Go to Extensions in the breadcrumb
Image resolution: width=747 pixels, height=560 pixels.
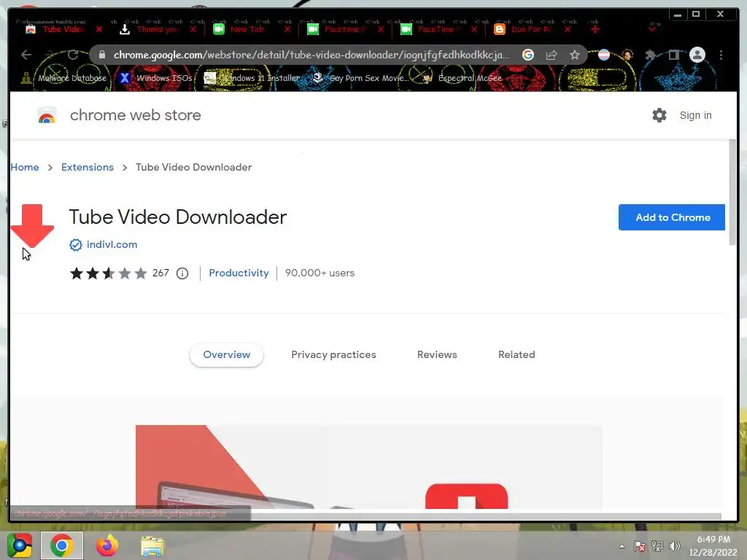tap(88, 167)
